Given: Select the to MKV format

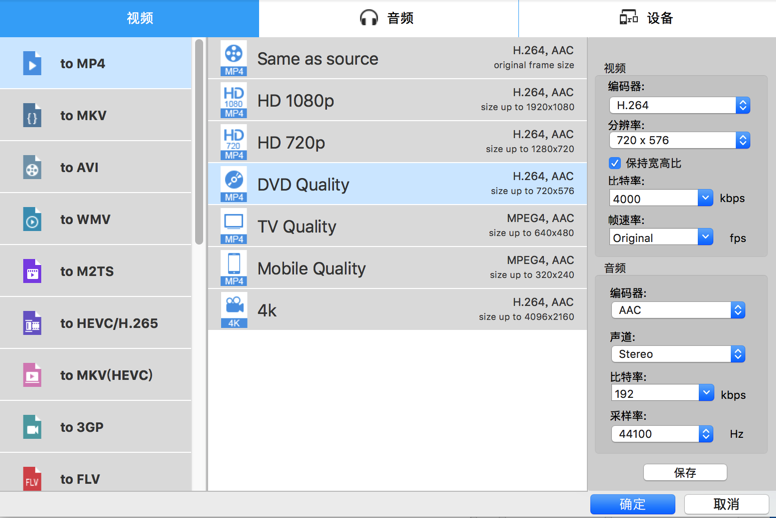Looking at the screenshot, I should tap(96, 115).
